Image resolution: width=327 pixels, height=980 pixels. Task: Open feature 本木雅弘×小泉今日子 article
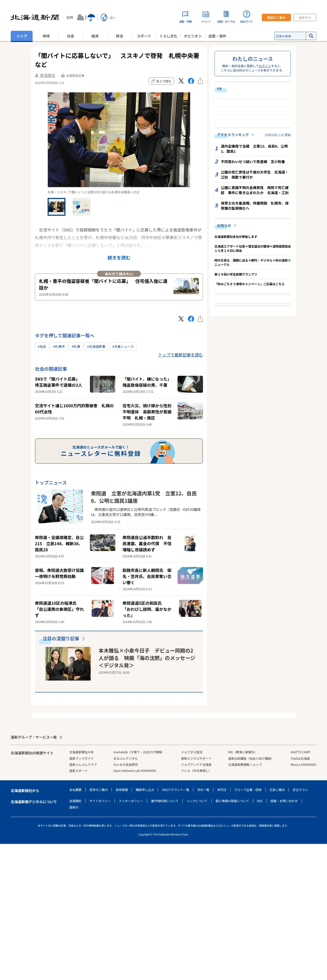[x=147, y=658]
